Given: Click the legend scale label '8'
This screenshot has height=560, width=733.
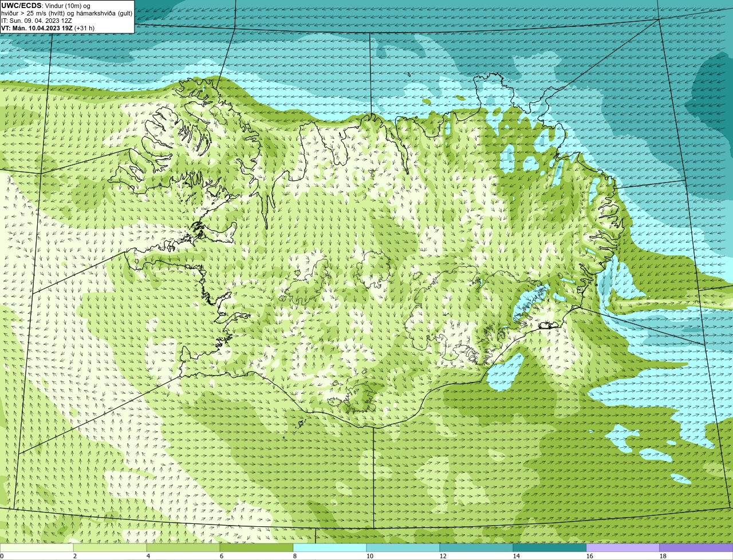Looking at the screenshot, I should pos(294,556).
